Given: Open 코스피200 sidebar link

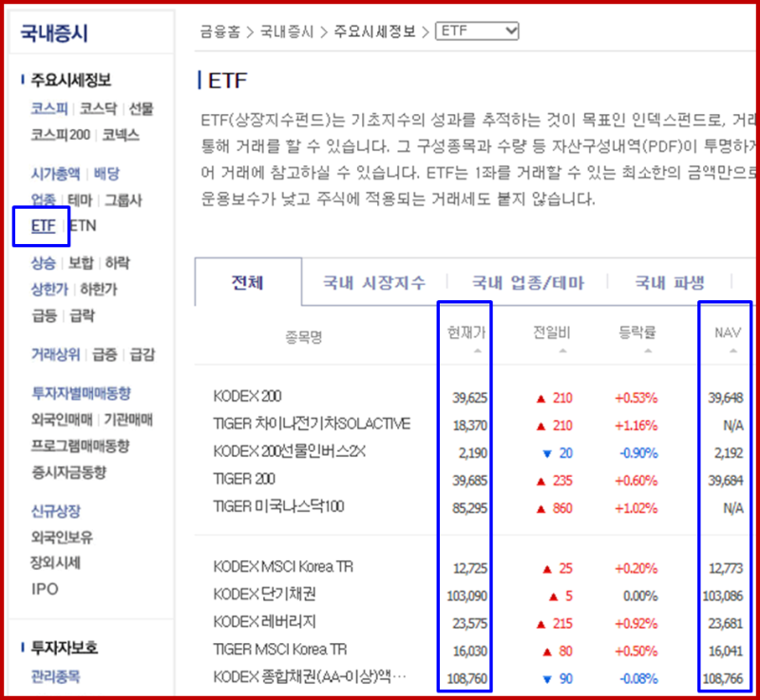Looking at the screenshot, I should [x=61, y=135].
